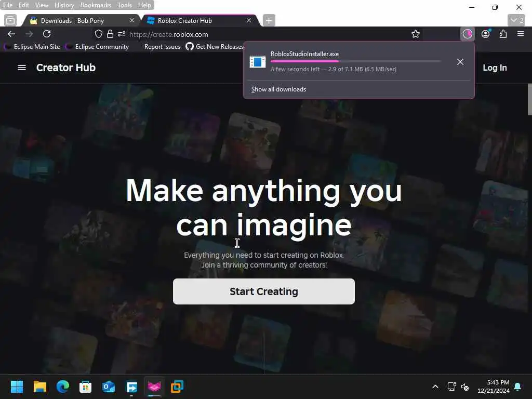Open the Bookmarks menu

click(x=96, y=5)
